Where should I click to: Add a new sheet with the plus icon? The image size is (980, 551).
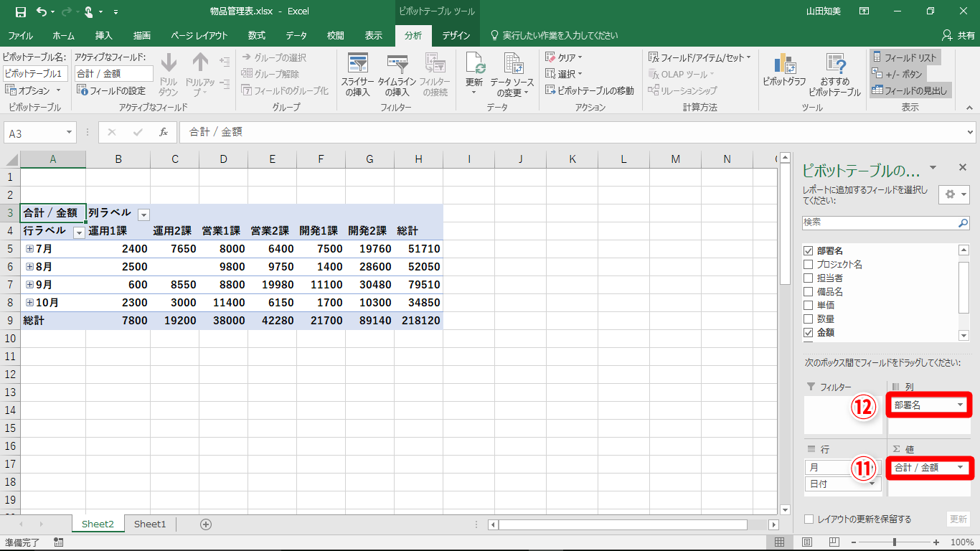(206, 524)
